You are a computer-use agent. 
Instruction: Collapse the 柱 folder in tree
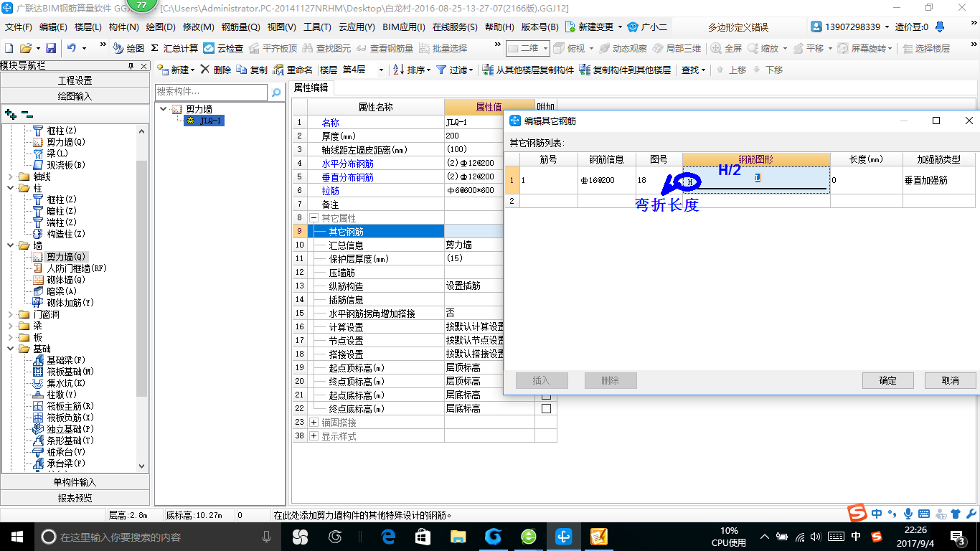pos(11,188)
